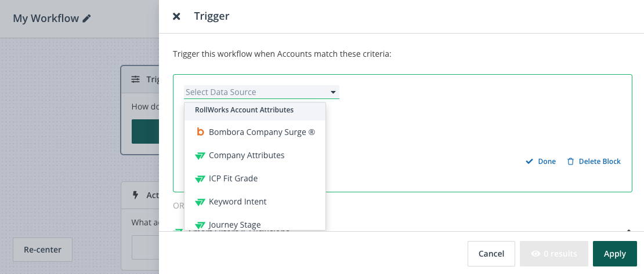Viewport: 644px width, 274px height.
Task: Click the Re-center button
Action: (43, 250)
